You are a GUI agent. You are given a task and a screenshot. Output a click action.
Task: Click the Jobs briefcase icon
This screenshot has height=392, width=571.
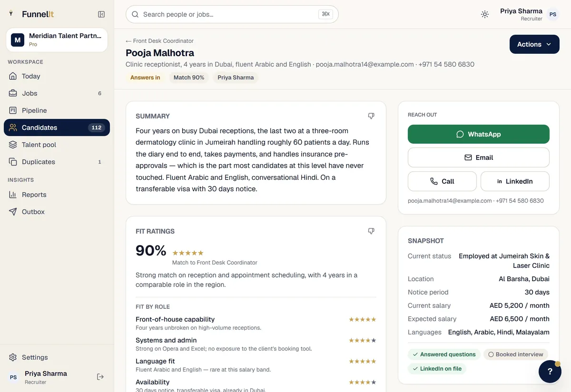(x=13, y=93)
